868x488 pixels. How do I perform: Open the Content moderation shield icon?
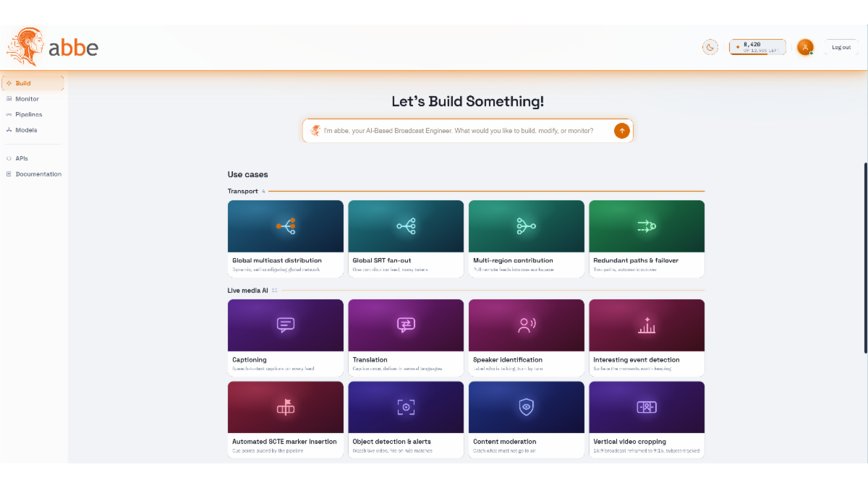[526, 407]
